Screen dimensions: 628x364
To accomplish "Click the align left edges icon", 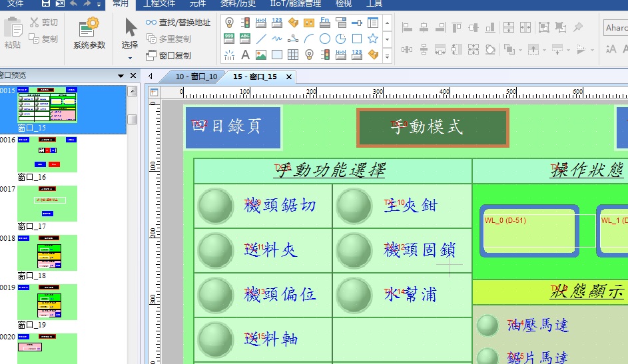I will click(x=408, y=28).
